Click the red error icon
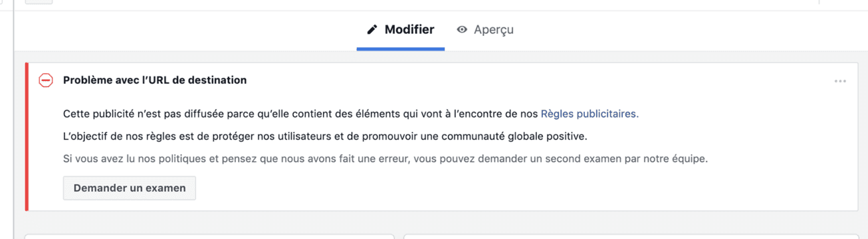 tap(46, 80)
